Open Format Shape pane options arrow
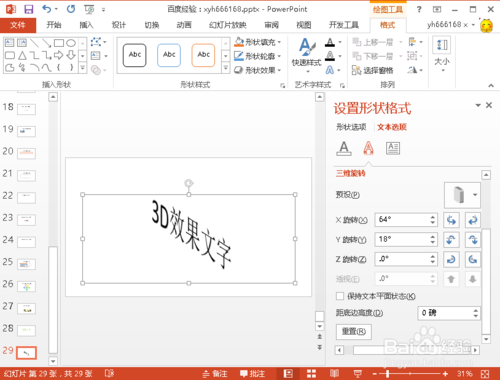500x380 pixels. [x=478, y=105]
